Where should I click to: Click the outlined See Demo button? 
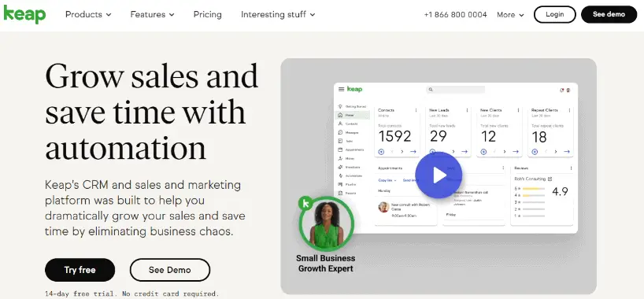pos(170,270)
